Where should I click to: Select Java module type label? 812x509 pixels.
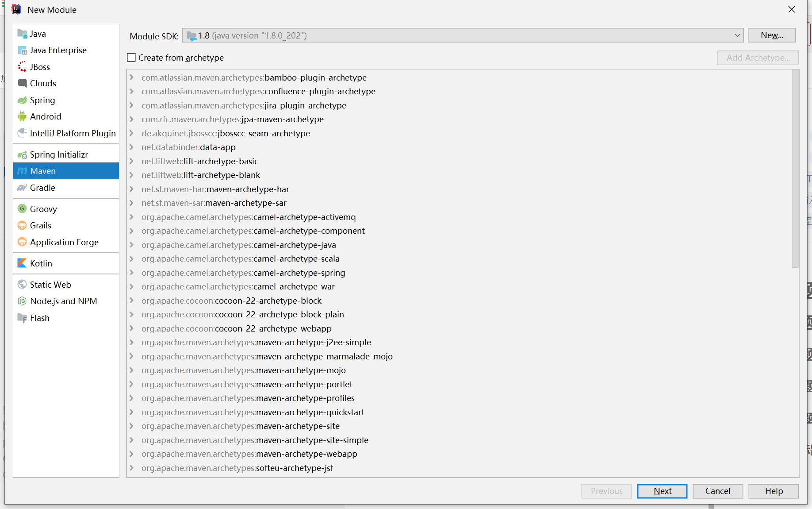[38, 34]
